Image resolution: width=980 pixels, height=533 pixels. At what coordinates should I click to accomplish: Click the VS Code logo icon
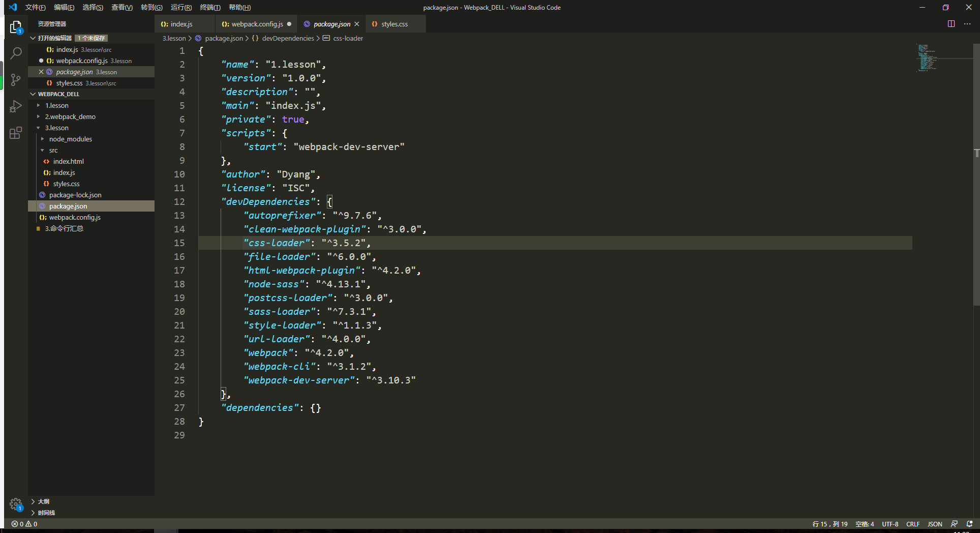[x=13, y=7]
